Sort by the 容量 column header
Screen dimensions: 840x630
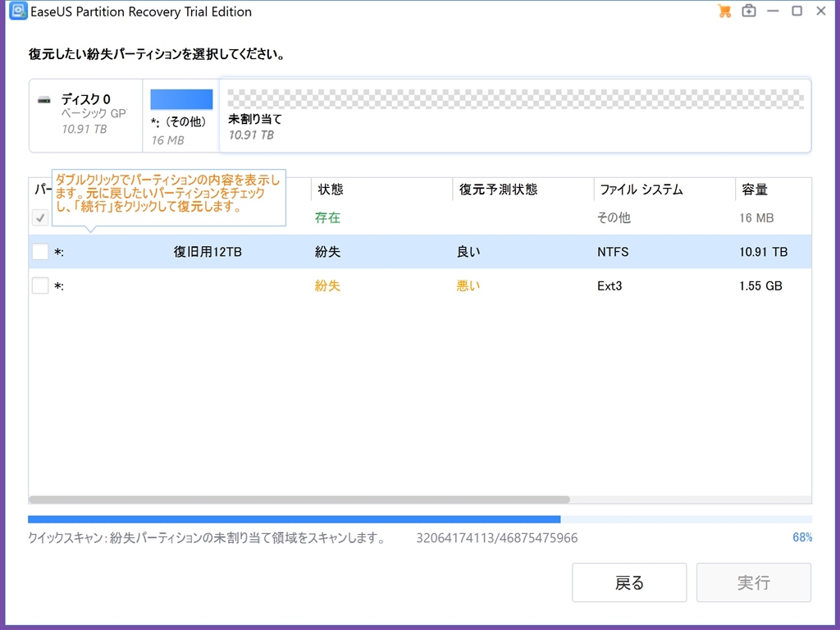click(x=755, y=189)
